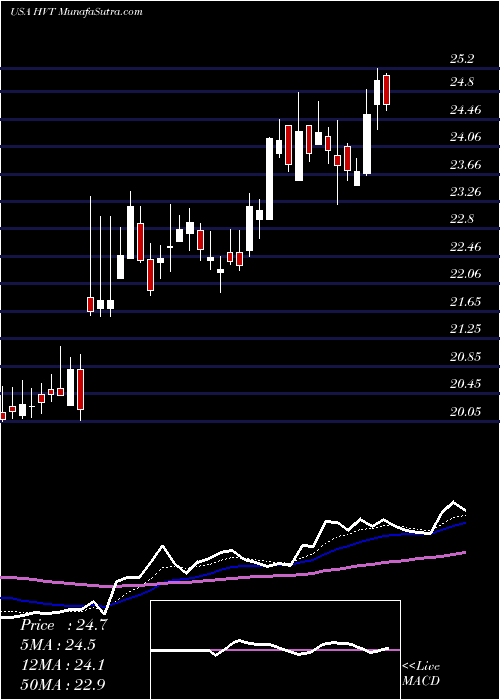500x700 pixels.
Task: Select the 24.06 price axis label
Action: pos(466,137)
